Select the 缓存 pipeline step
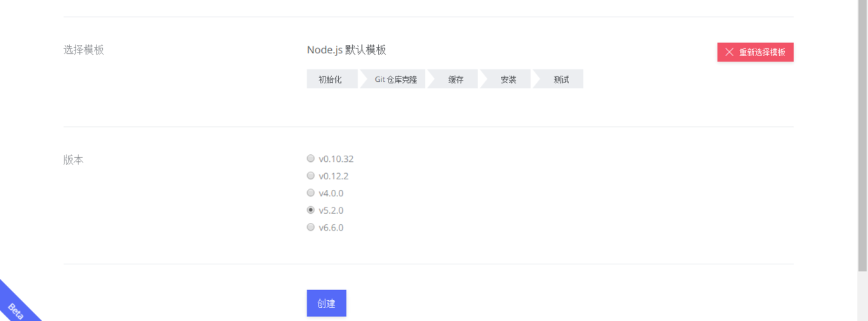This screenshot has width=868, height=321. click(455, 79)
